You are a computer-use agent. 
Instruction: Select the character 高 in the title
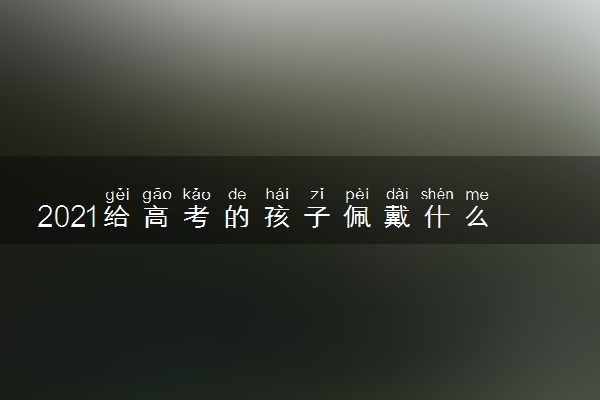157,217
